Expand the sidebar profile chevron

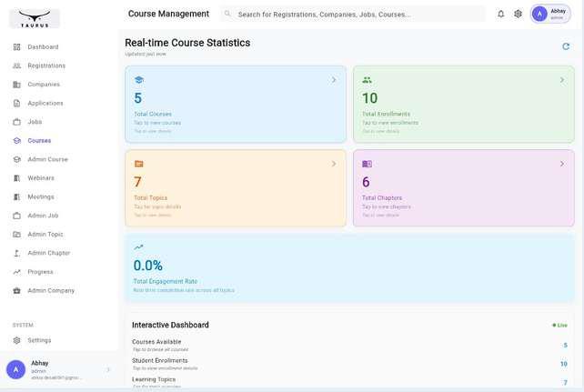(x=108, y=369)
